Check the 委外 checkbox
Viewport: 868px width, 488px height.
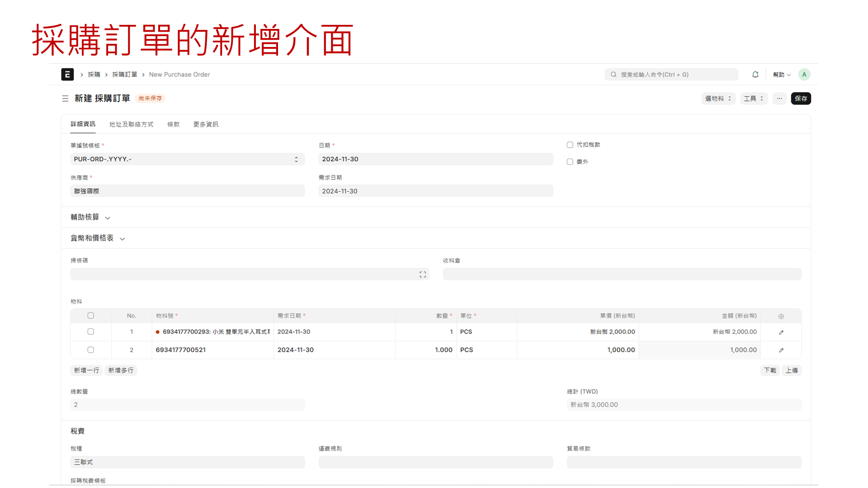coord(570,162)
